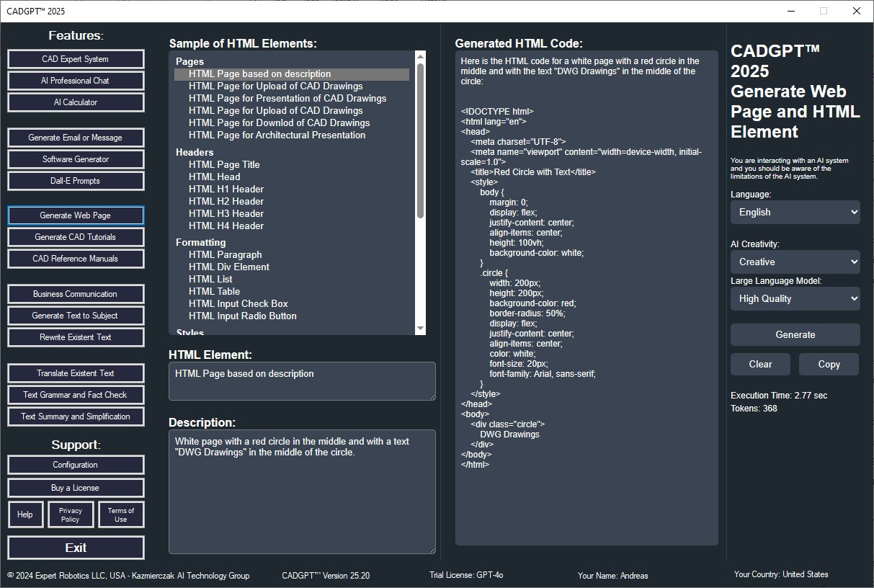
Task: Focus the HTML Element input field
Action: [x=302, y=381]
